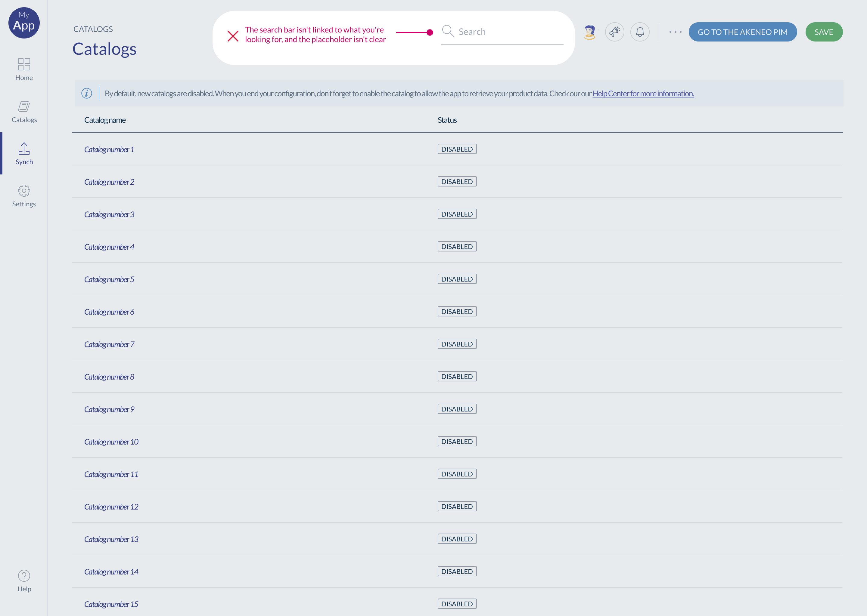Open Catalog number 1

109,149
